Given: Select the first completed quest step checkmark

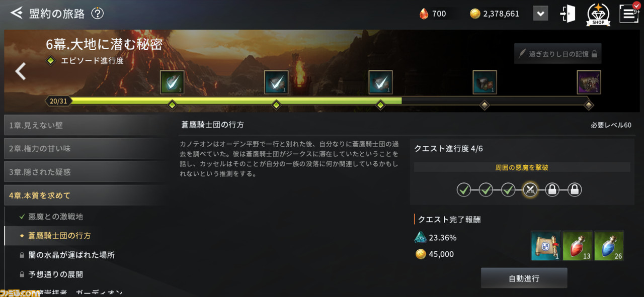Looking at the screenshot, I should coord(464,189).
